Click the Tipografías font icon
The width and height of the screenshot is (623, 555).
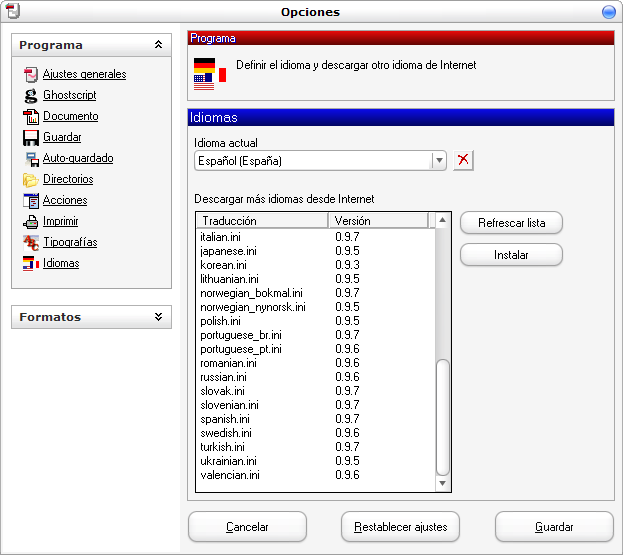[32, 243]
